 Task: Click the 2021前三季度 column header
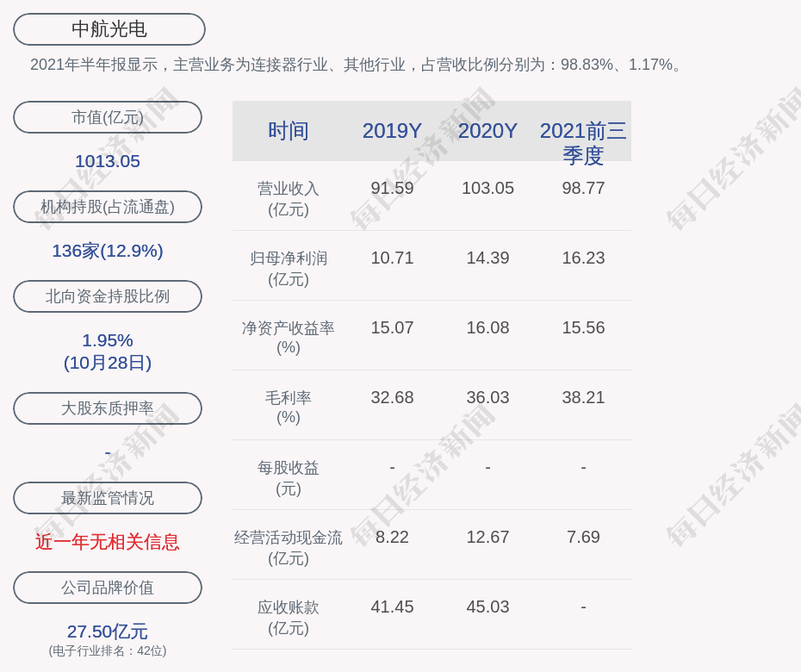583,142
